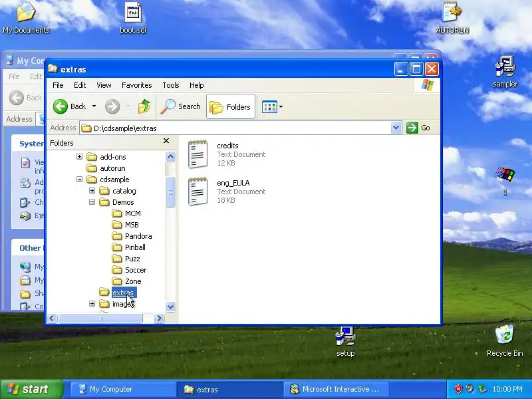
Task: Select the Zone folder in tree
Action: pos(133,281)
